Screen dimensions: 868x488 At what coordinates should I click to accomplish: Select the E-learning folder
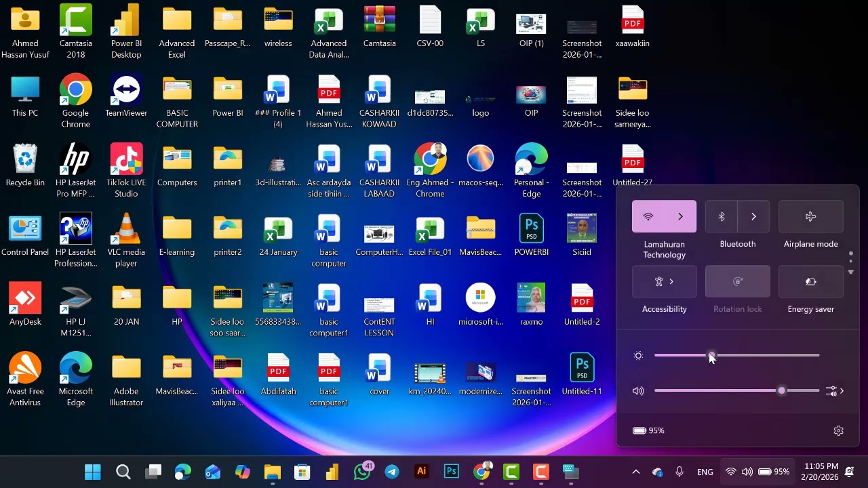[x=177, y=235]
